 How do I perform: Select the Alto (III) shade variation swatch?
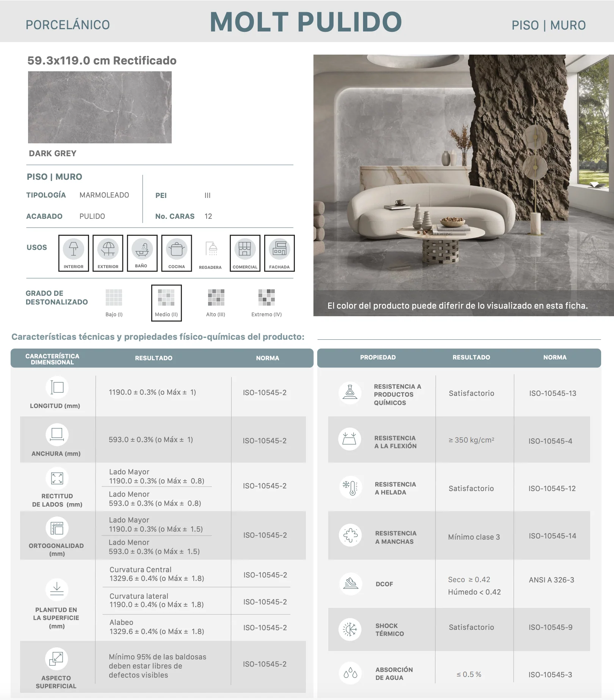pyautogui.click(x=216, y=297)
